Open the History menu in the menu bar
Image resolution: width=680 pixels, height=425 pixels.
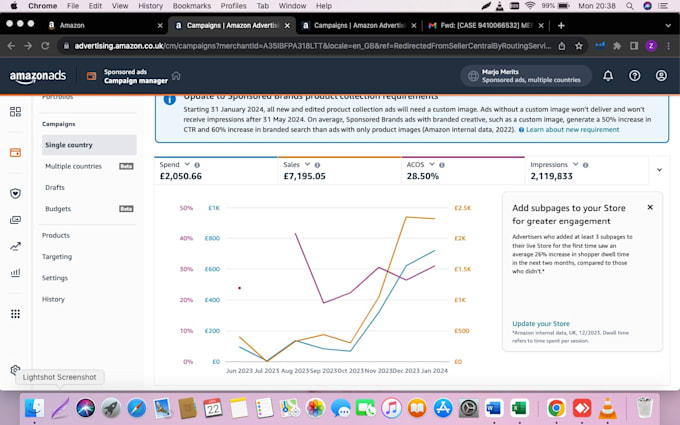pyautogui.click(x=150, y=6)
